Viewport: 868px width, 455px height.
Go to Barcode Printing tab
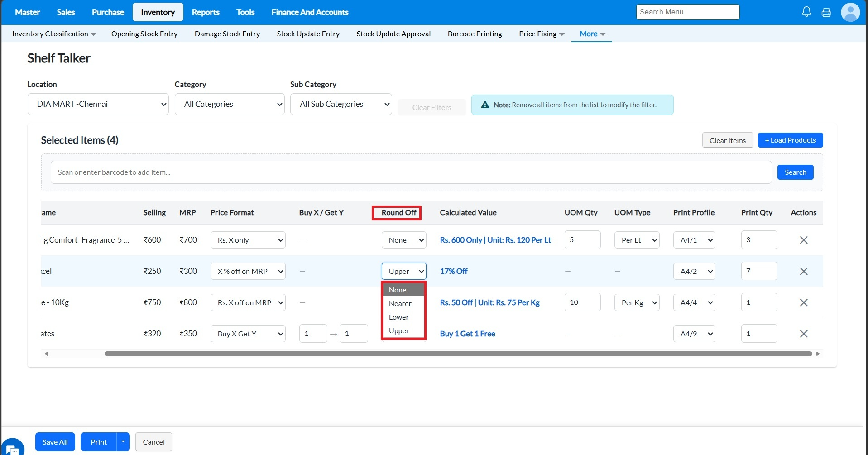pos(475,34)
